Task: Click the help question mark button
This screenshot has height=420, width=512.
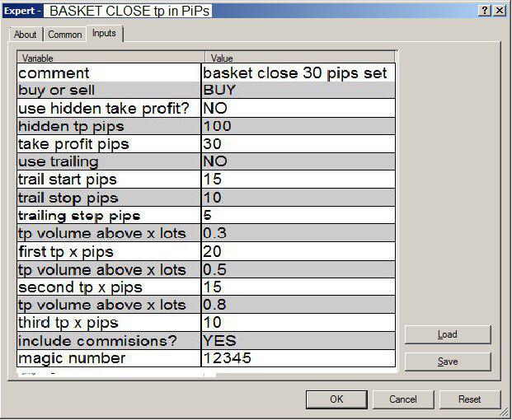Action: pos(485,10)
